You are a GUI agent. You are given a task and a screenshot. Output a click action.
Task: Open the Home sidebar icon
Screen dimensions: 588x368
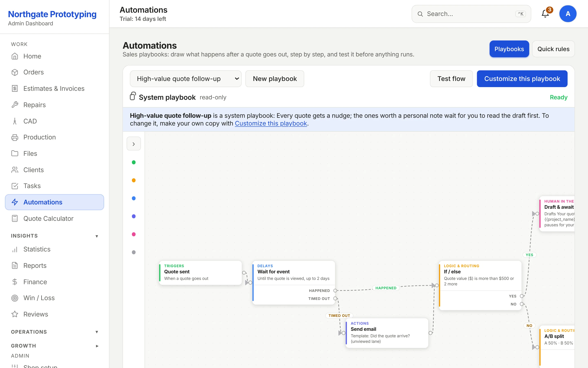[x=15, y=56]
